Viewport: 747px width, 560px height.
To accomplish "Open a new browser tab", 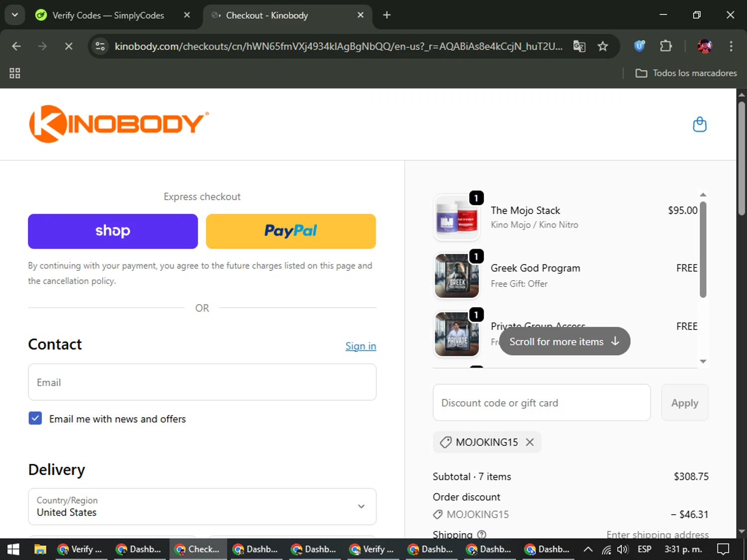I will click(x=387, y=15).
